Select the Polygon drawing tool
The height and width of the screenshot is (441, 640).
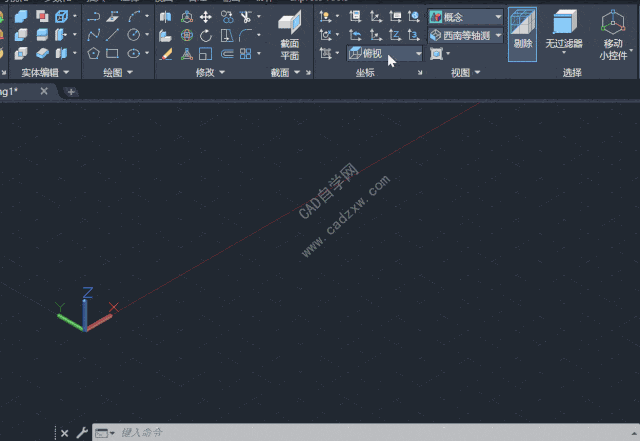click(93, 53)
